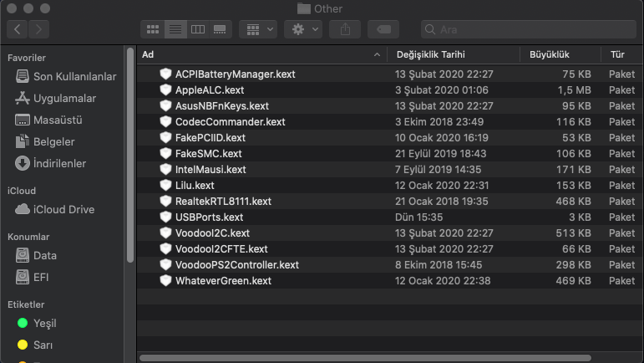Screen dimensions: 644x363
Task: Select the Yeşil green tag
Action: click(44, 323)
